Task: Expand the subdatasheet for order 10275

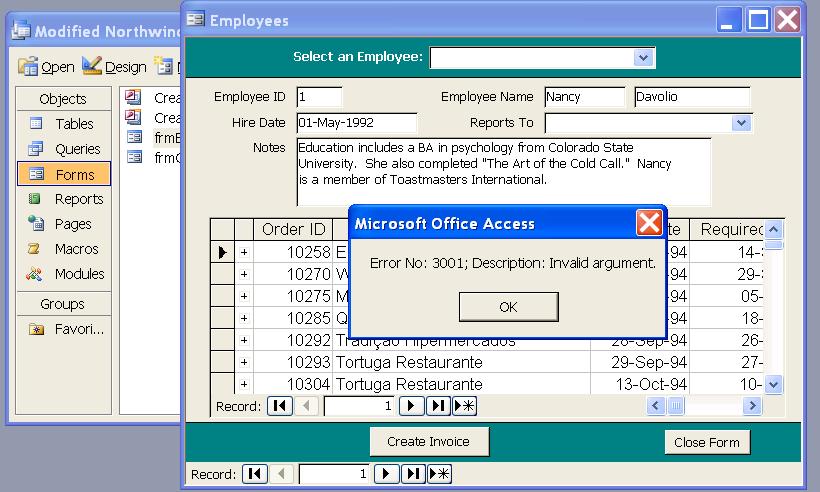Action: tap(244, 296)
